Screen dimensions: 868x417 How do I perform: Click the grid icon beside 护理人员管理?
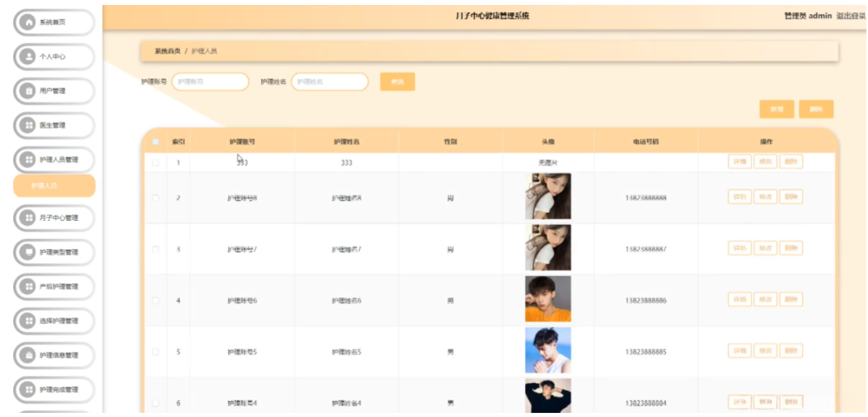26,160
